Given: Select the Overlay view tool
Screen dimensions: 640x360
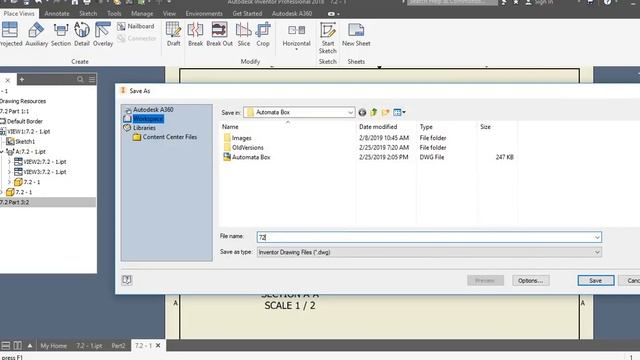Looking at the screenshot, I should [x=103, y=34].
